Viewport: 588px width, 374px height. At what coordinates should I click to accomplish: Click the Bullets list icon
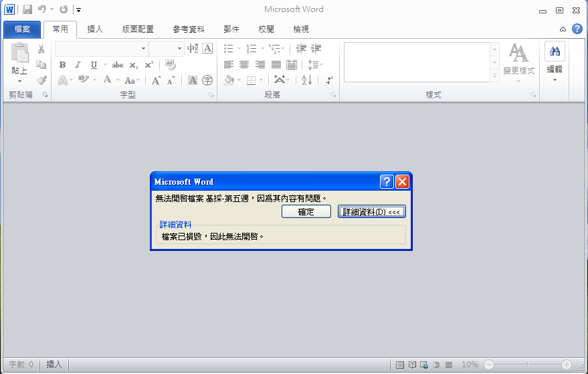(x=228, y=48)
